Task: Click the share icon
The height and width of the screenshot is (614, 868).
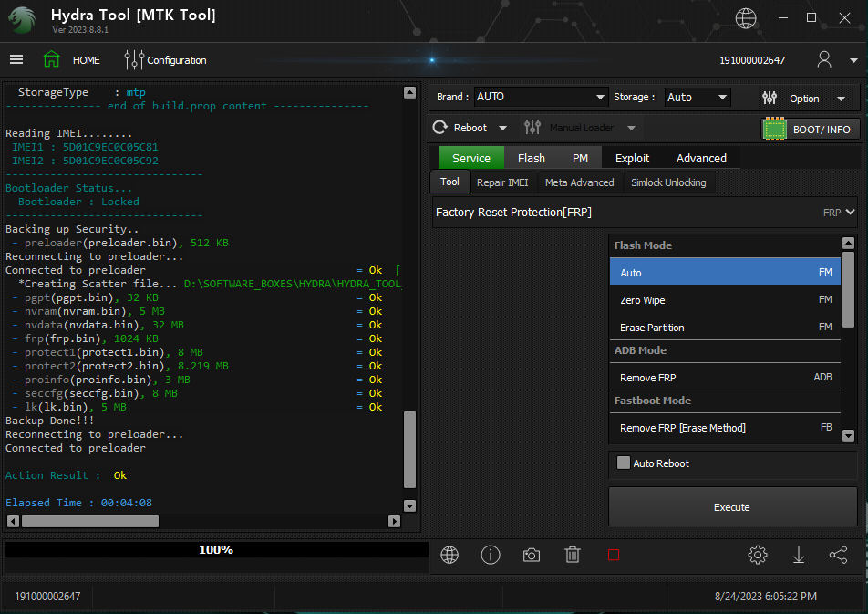Action: (838, 555)
